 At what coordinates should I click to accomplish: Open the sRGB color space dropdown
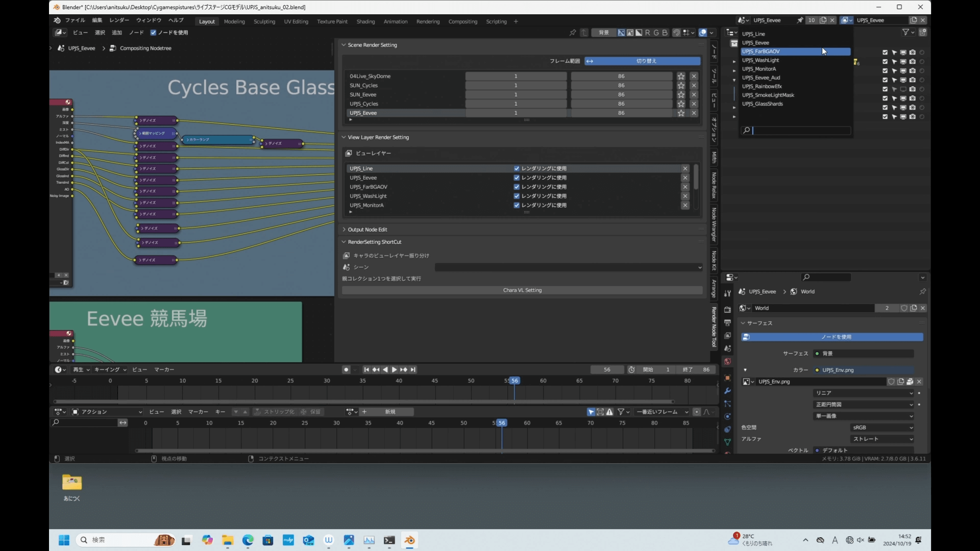tap(882, 428)
